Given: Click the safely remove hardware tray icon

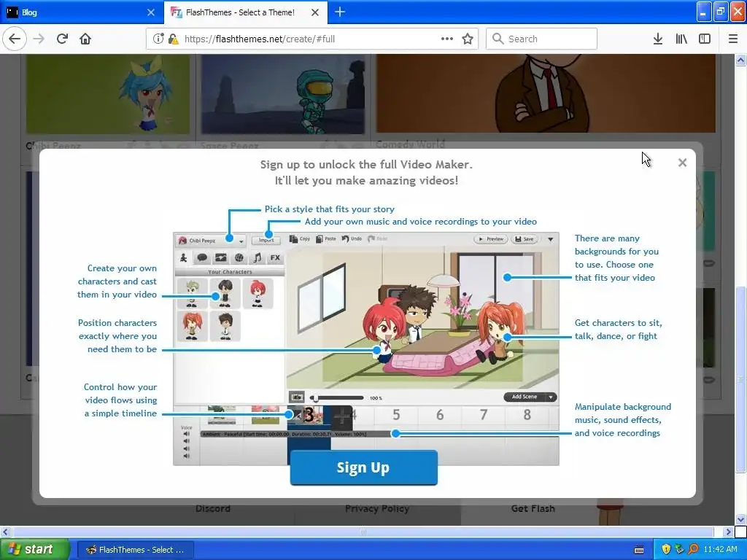Looking at the screenshot, I should 679,550.
